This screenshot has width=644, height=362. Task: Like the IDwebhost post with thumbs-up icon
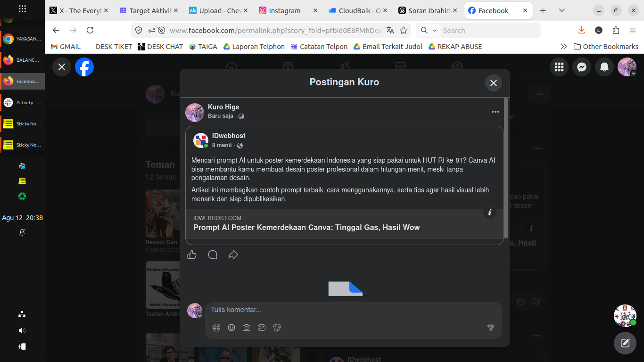192,255
